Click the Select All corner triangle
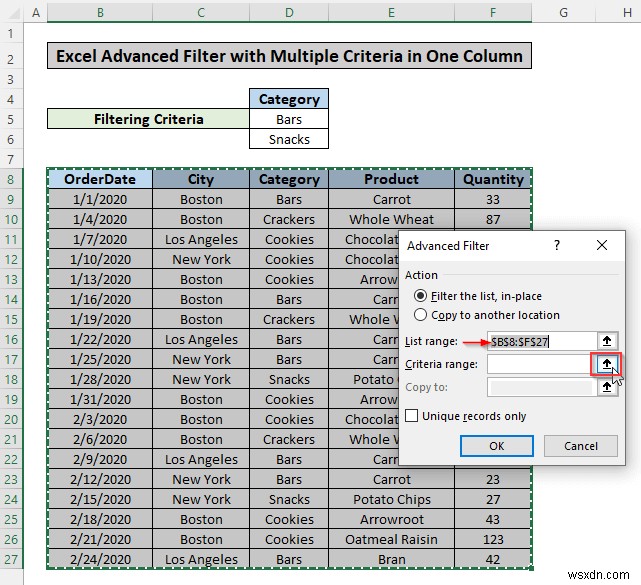The height and width of the screenshot is (585, 641). point(13,13)
